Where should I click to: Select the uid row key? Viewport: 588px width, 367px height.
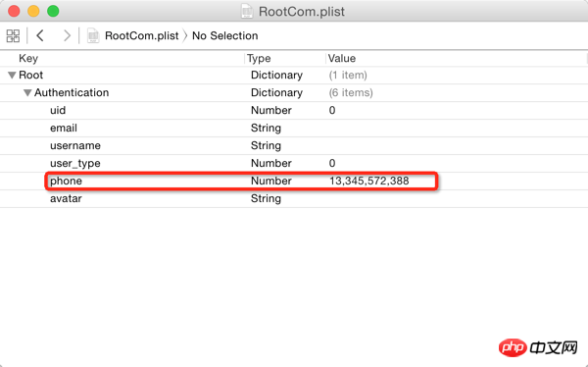pyautogui.click(x=58, y=111)
